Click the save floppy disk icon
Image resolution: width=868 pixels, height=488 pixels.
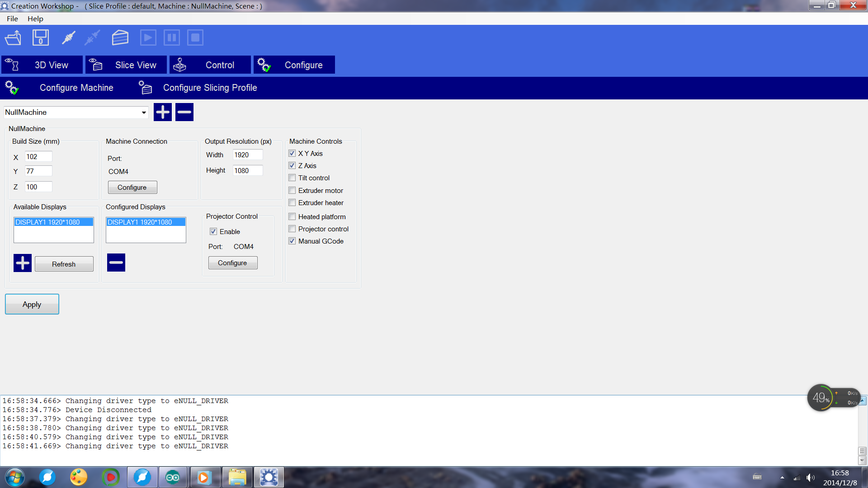tap(40, 38)
